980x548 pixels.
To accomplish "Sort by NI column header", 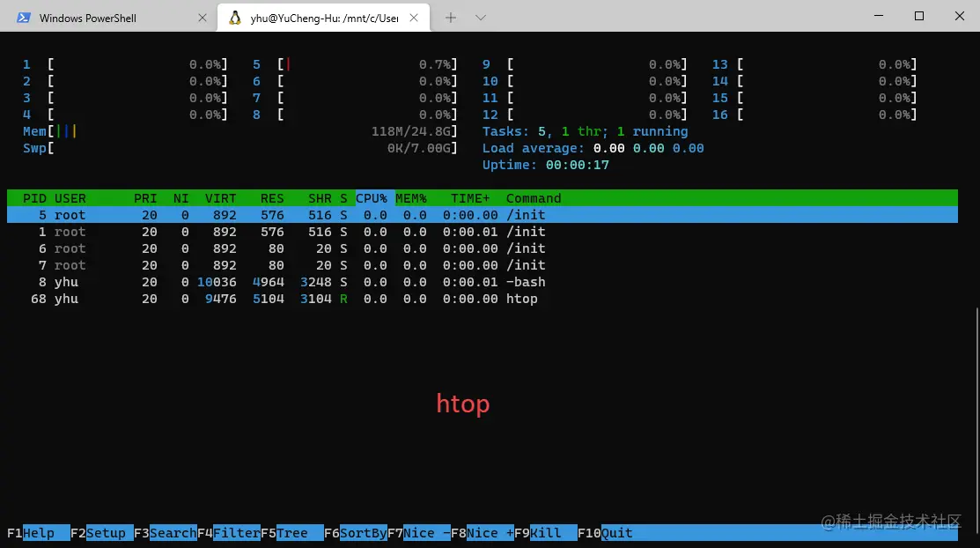I will point(181,198).
